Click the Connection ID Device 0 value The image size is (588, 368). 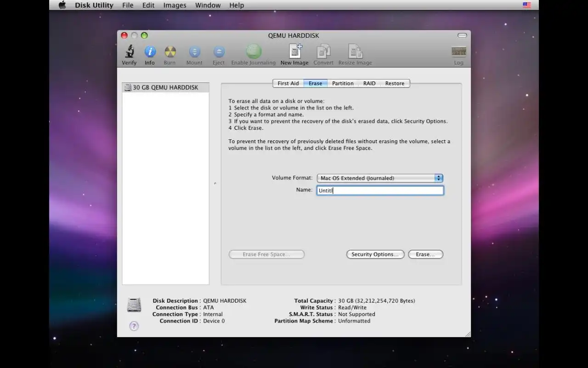214,321
